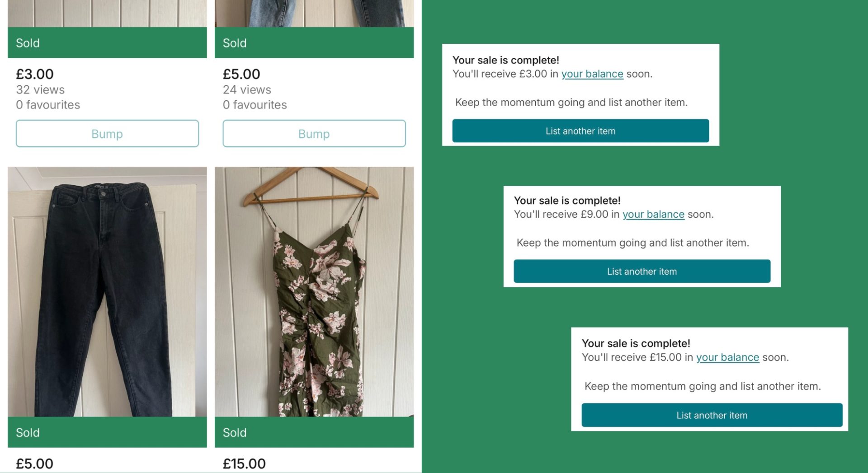Open the black jeans listing photo
The width and height of the screenshot is (868, 473).
(107, 294)
